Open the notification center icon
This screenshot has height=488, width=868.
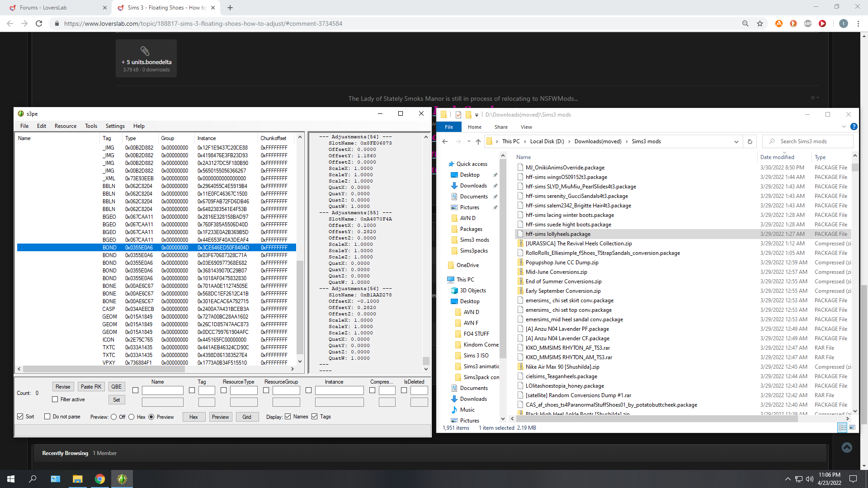(x=853, y=479)
